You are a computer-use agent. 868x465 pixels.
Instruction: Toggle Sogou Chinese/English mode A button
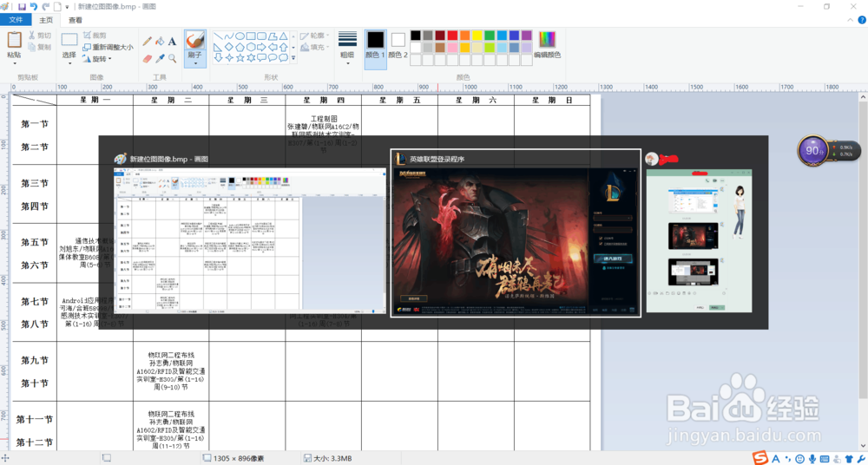coord(775,458)
